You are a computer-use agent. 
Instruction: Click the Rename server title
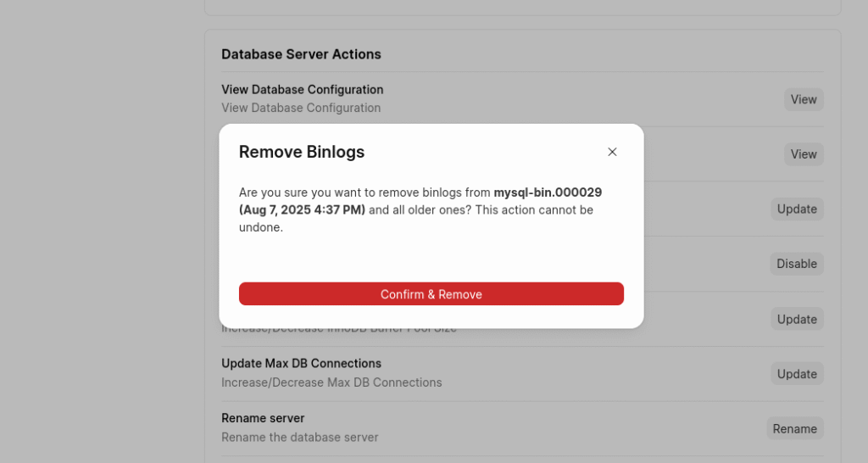tap(263, 418)
